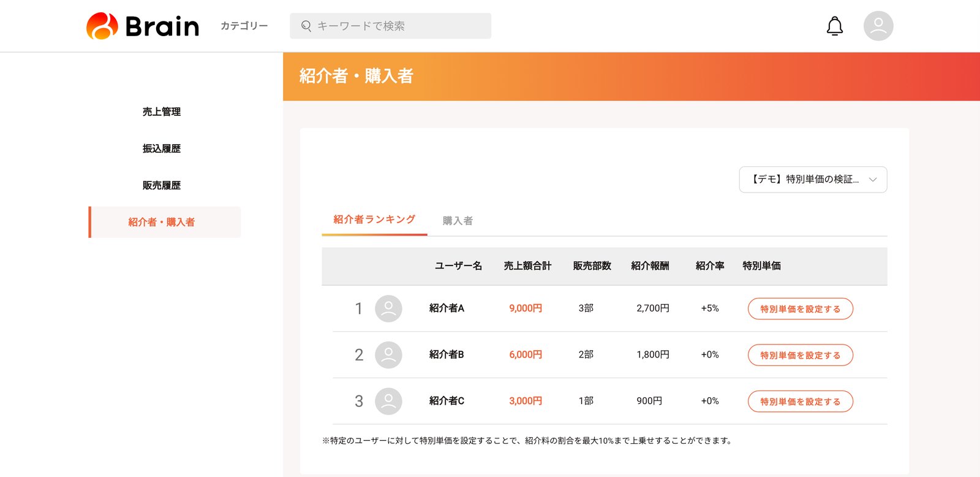The height and width of the screenshot is (477, 980).
Task: Click the ユーザー名 column header
Action: pyautogui.click(x=458, y=265)
